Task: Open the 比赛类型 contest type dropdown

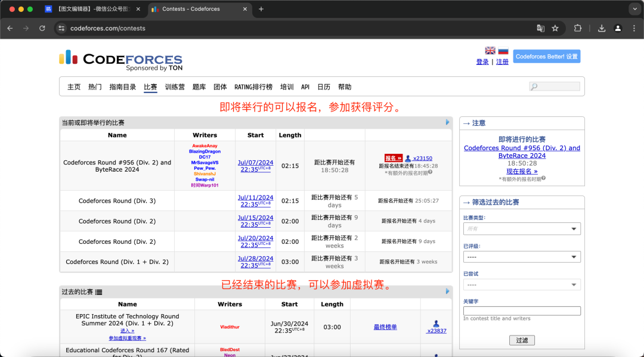Action: pos(522,228)
